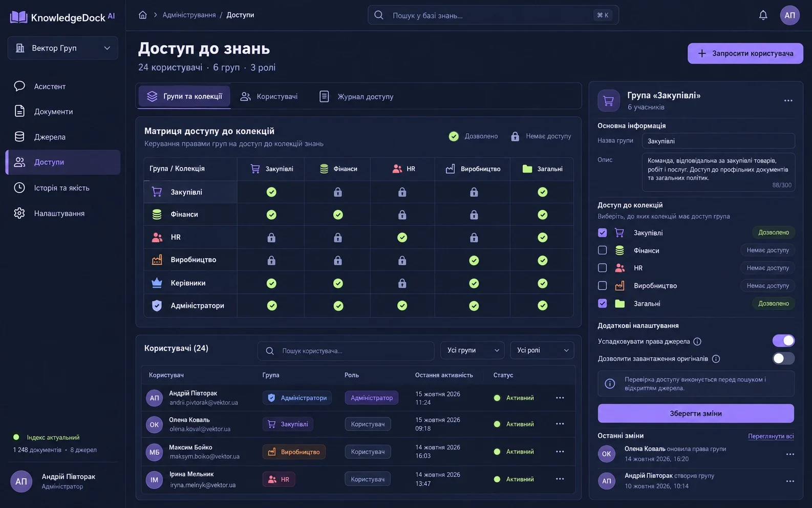Switch to the Користувачі tab
The image size is (812, 508).
coord(269,96)
